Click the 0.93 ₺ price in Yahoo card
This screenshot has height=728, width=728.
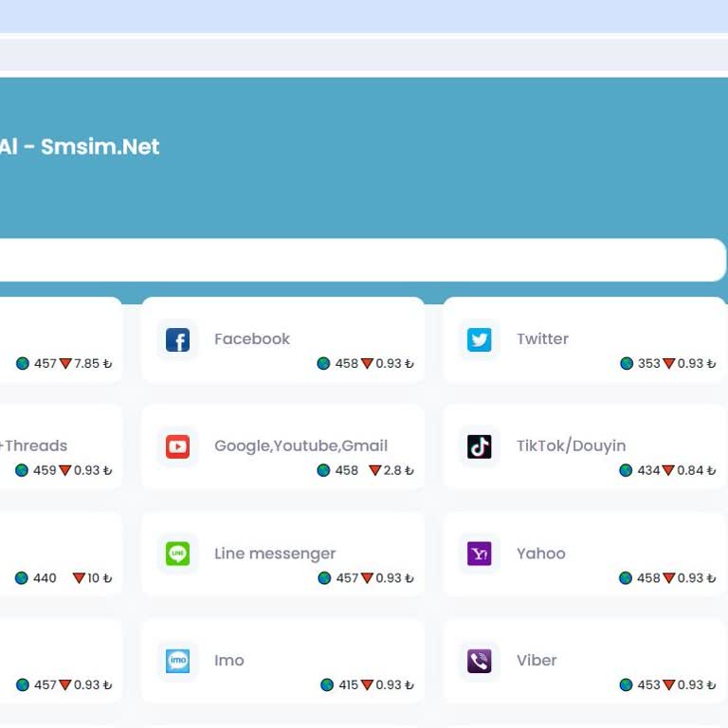click(697, 578)
